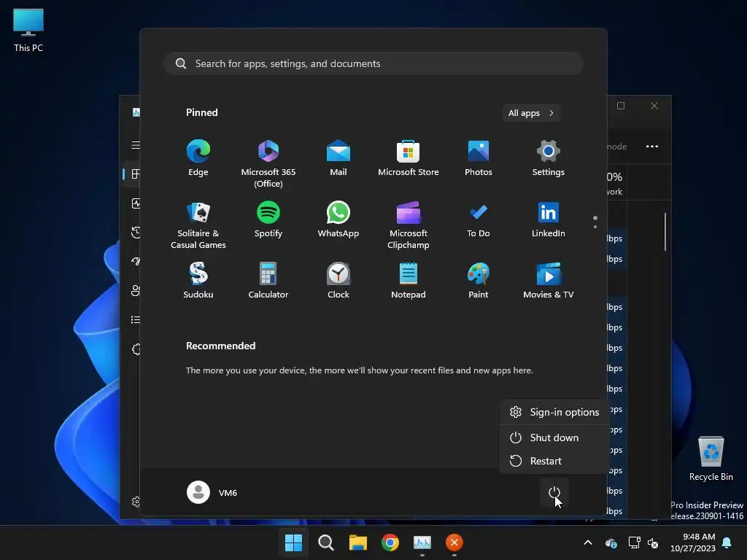The height and width of the screenshot is (560, 747).
Task: Launch Movies & TV
Action: pyautogui.click(x=549, y=281)
